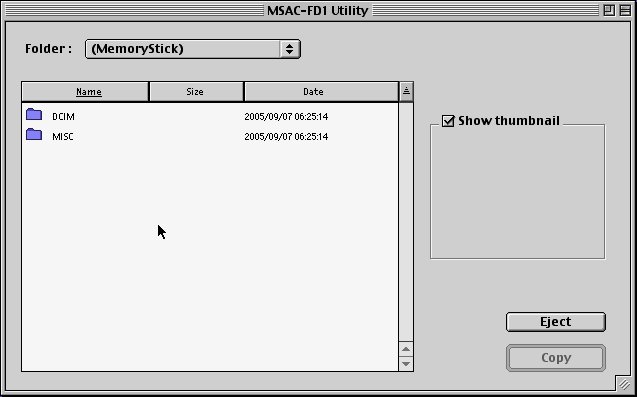
Task: Click the scroll down arrow
Action: pyautogui.click(x=406, y=364)
